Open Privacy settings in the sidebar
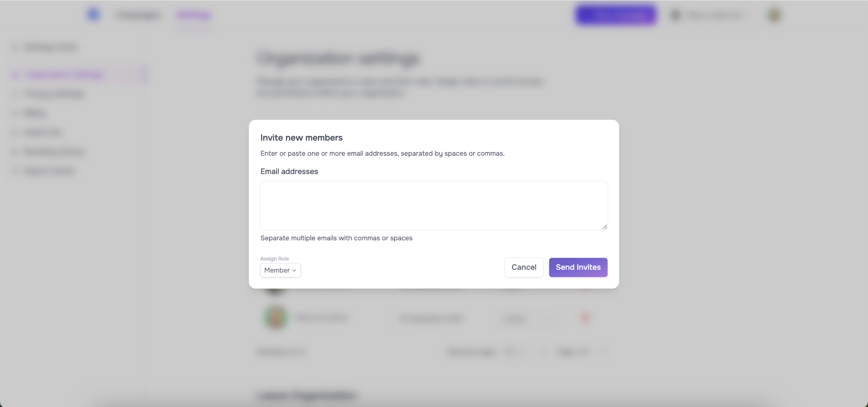This screenshot has width=868, height=407. [x=54, y=94]
